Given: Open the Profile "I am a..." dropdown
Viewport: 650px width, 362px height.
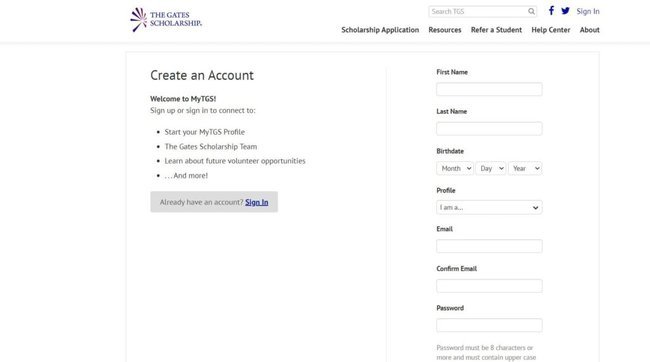Looking at the screenshot, I should [x=489, y=207].
